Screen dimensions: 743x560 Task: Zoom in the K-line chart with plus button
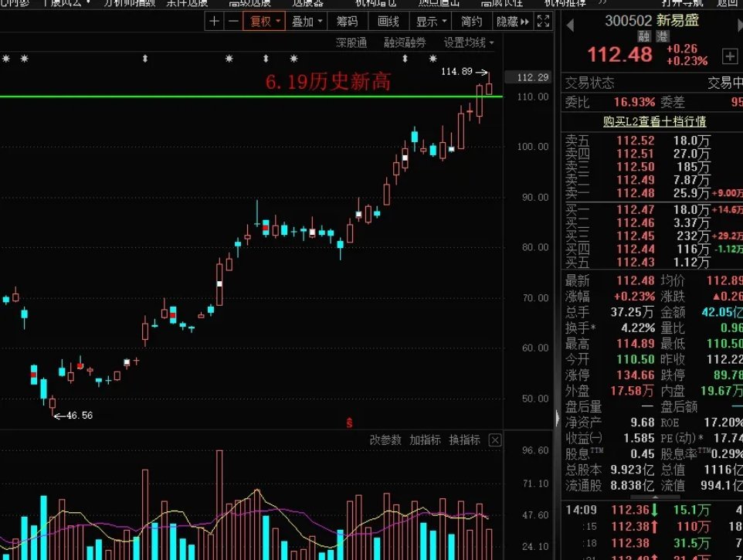[x=214, y=22]
